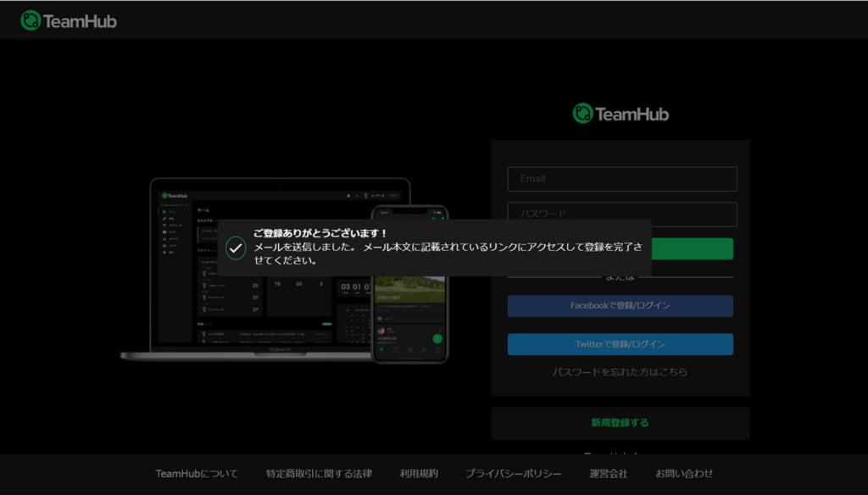Open プライバシーポリシー footer link
The image size is (868, 495).
[x=513, y=474]
